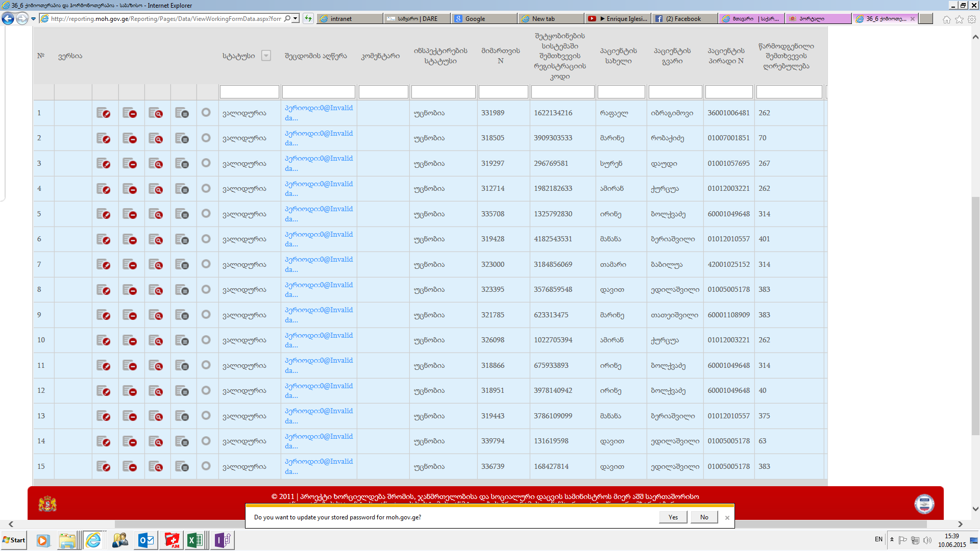Image resolution: width=980 pixels, height=551 pixels.
Task: Open Excel from the Windows taskbar
Action: 195,540
